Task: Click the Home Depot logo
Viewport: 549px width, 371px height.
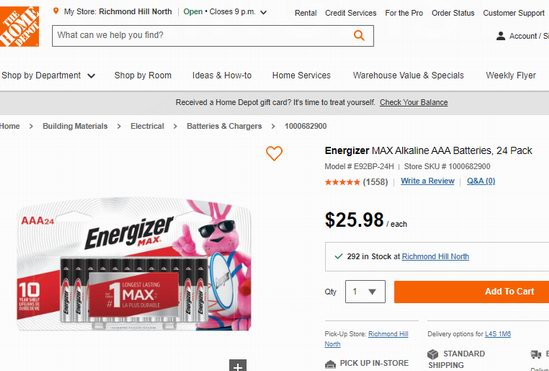Action: pyautogui.click(x=19, y=26)
